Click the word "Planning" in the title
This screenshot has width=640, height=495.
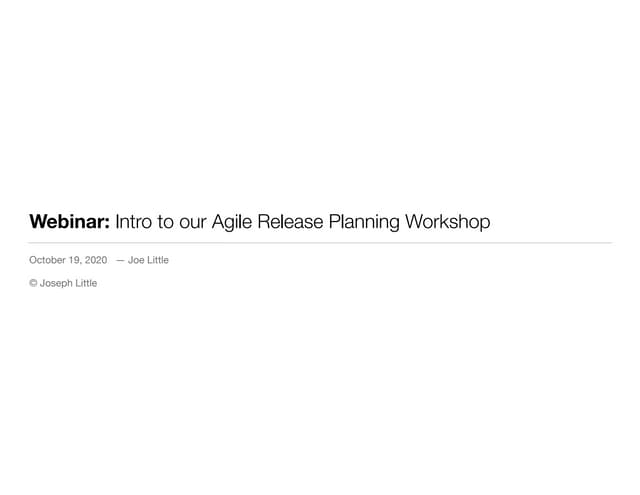tap(363, 221)
